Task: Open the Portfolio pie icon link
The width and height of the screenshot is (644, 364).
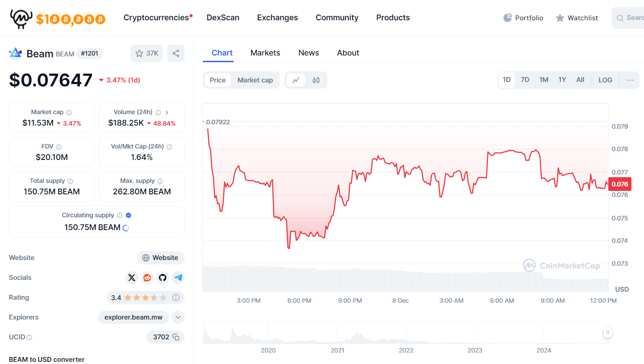Action: pos(523,18)
